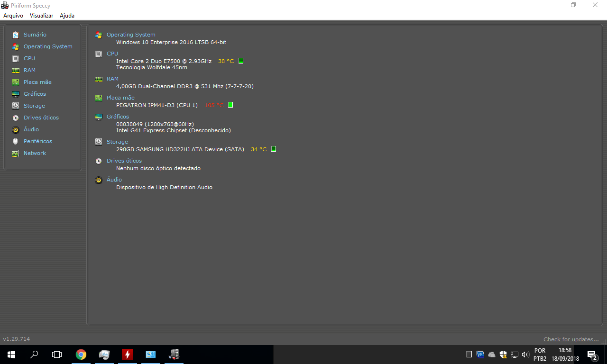Select CPU in the sidebar
Image resolution: width=607 pixels, height=364 pixels.
point(29,58)
